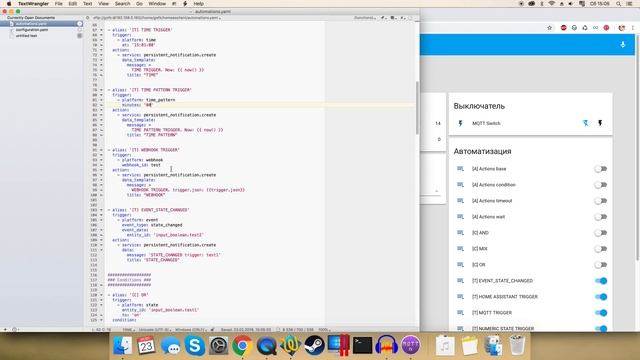Open Audacity headphones icon in the dock
Viewport: 640px width, 360px height.
coord(386,345)
